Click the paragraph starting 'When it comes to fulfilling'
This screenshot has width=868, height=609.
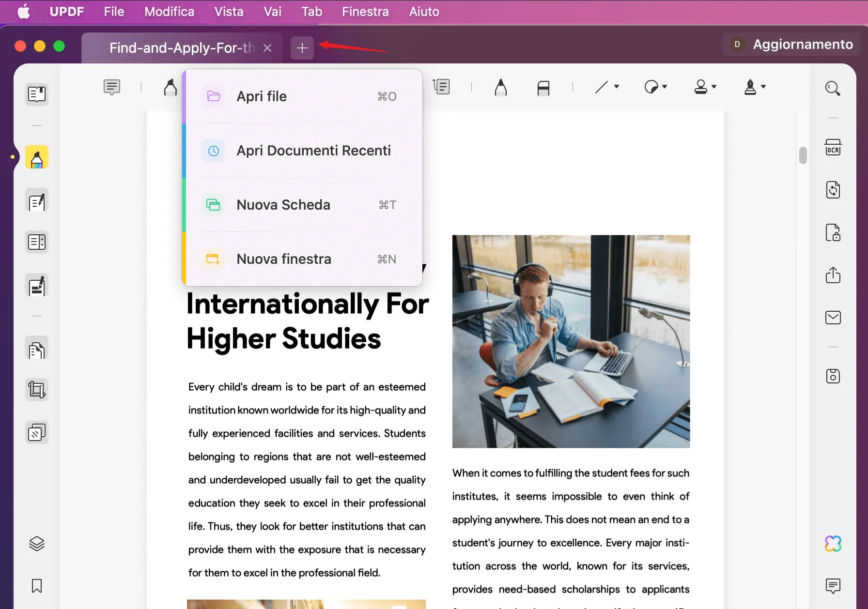[x=571, y=537]
